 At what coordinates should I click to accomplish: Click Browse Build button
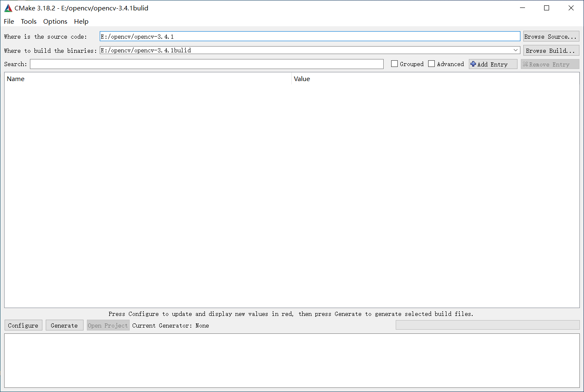551,51
